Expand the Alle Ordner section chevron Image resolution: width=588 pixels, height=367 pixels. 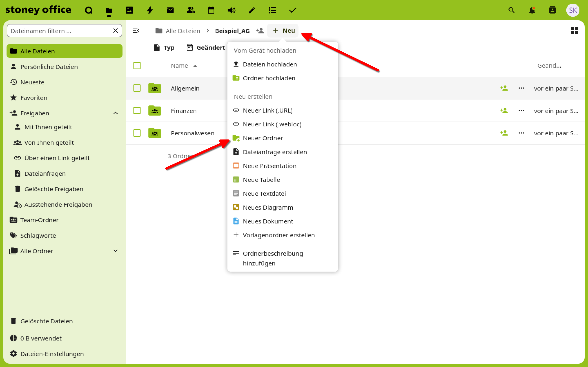(116, 251)
